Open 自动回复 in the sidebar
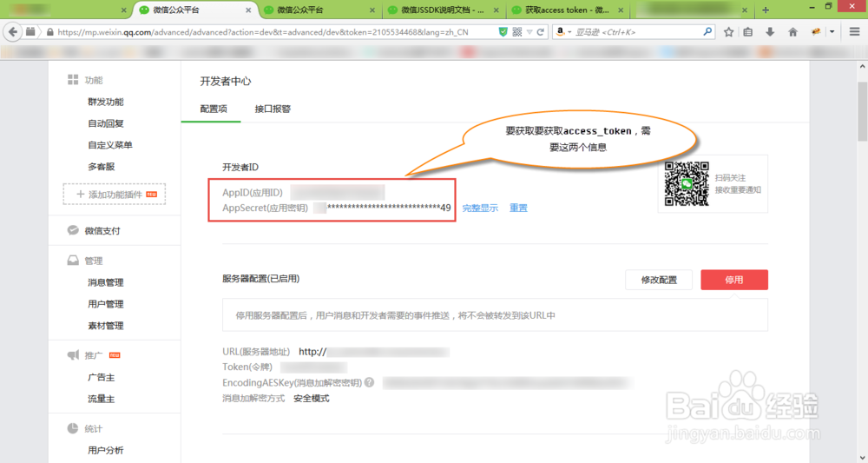 (x=106, y=123)
